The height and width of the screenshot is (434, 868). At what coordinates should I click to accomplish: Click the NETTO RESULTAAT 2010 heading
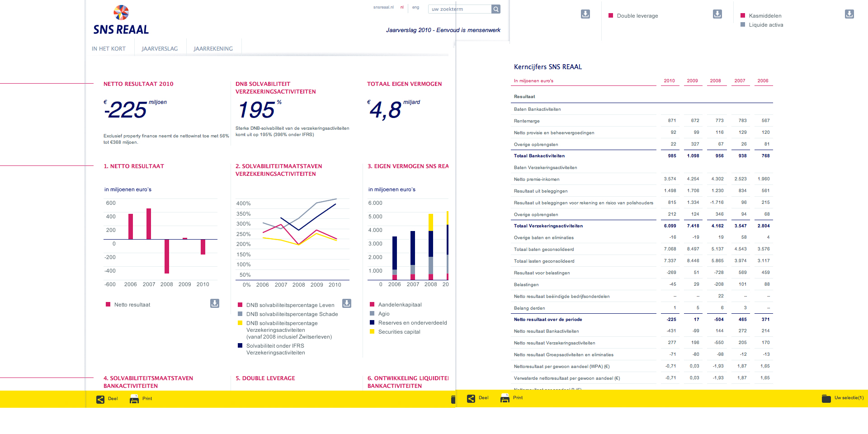point(138,84)
